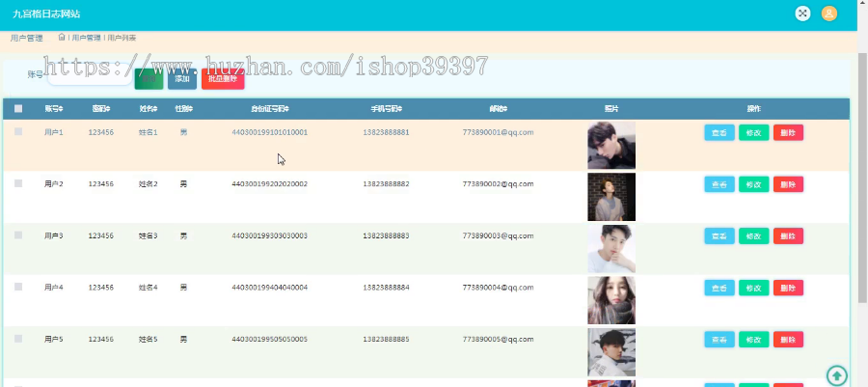Open 用户2's photo thumbnail
Viewport: 868px width, 387px height.
coord(611,197)
